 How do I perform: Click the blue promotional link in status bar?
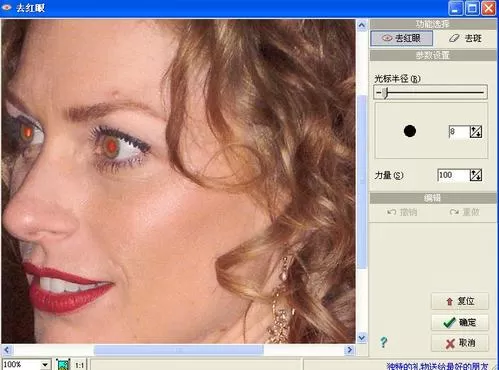coord(437,366)
